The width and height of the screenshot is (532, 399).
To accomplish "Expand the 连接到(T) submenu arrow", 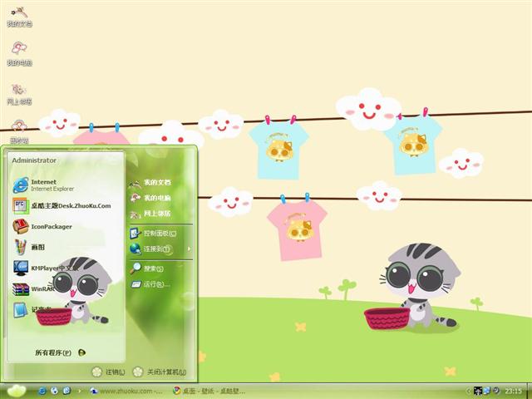I will (189, 249).
